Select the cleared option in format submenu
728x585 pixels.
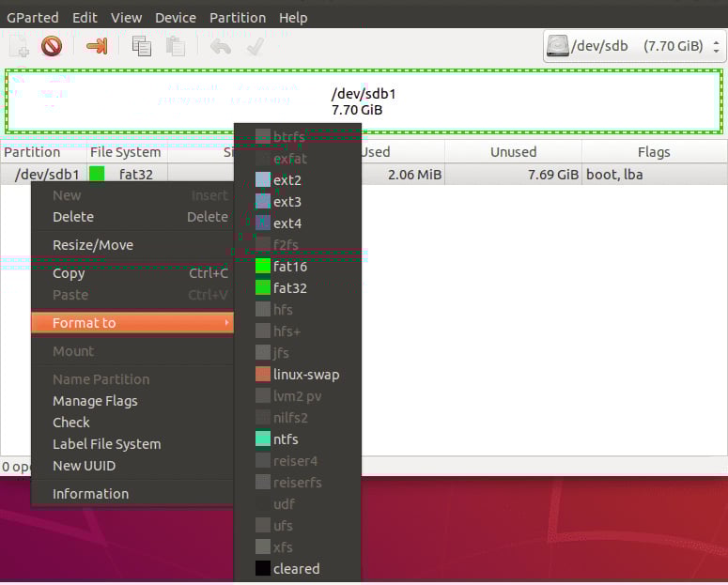(x=298, y=569)
